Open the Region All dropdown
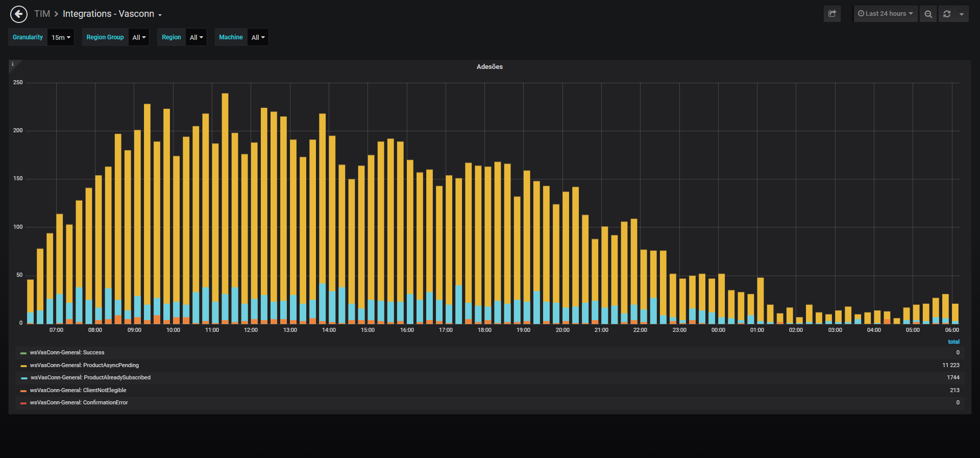Screen dimensions: 980x458 pyautogui.click(x=197, y=37)
